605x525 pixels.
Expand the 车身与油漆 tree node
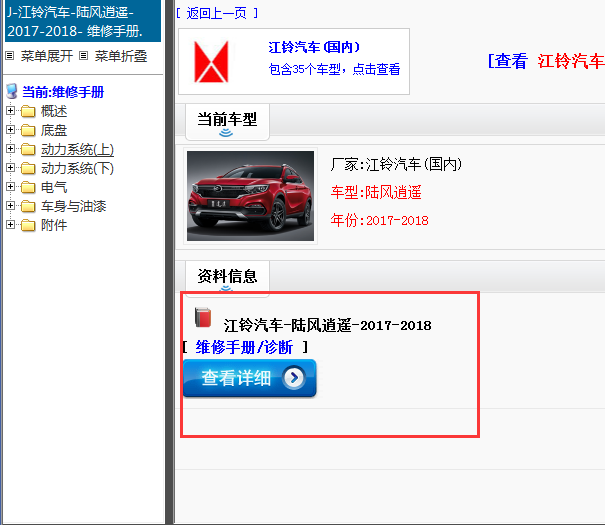point(10,206)
